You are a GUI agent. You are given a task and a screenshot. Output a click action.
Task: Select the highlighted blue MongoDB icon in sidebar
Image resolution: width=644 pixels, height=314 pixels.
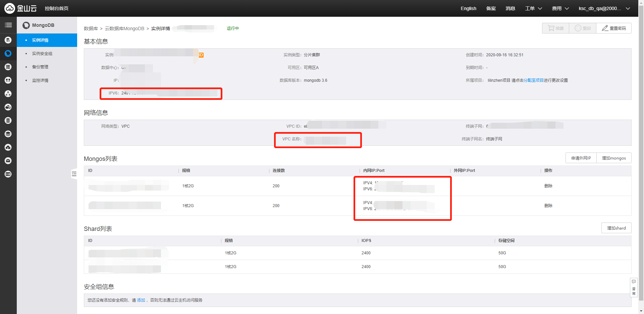point(8,54)
